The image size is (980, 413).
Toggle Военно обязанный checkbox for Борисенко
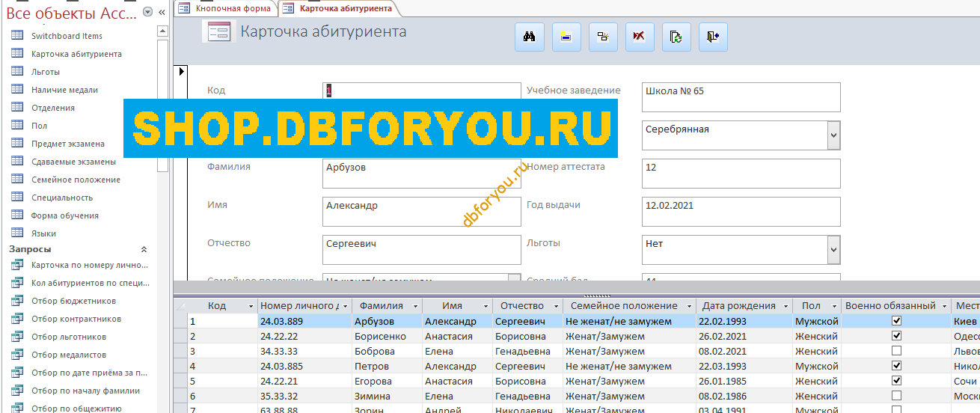(896, 336)
